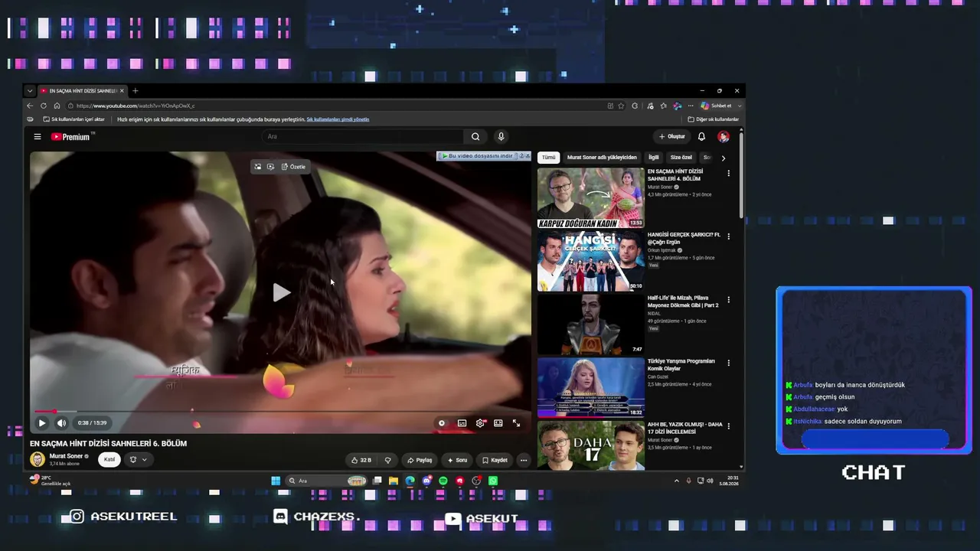Like the video with 32 B thumbs-up
Screen dimensions: 980x551
click(x=361, y=460)
